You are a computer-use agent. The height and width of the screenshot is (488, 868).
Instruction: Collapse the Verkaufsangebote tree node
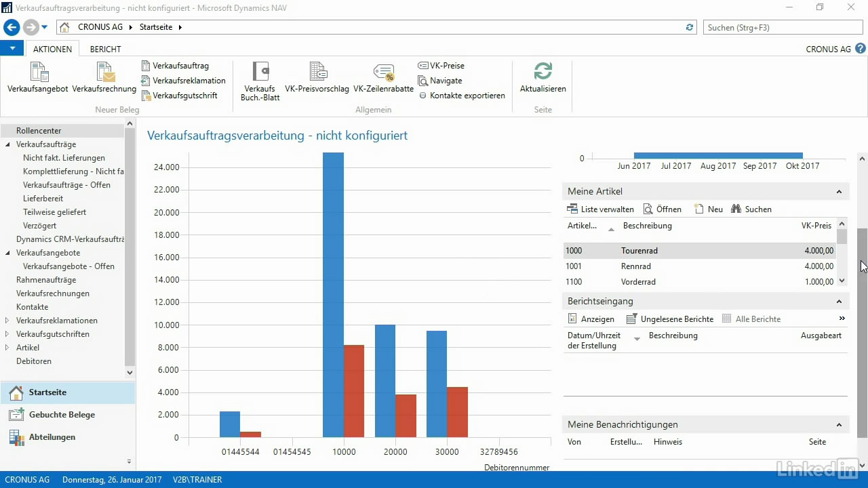pos(7,253)
